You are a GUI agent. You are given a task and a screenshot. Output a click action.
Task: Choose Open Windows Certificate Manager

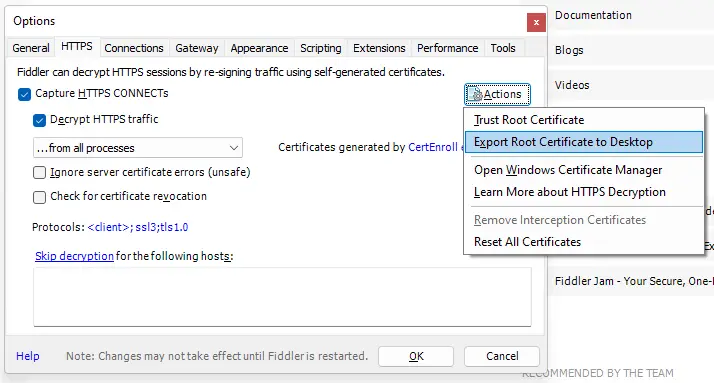click(584, 170)
